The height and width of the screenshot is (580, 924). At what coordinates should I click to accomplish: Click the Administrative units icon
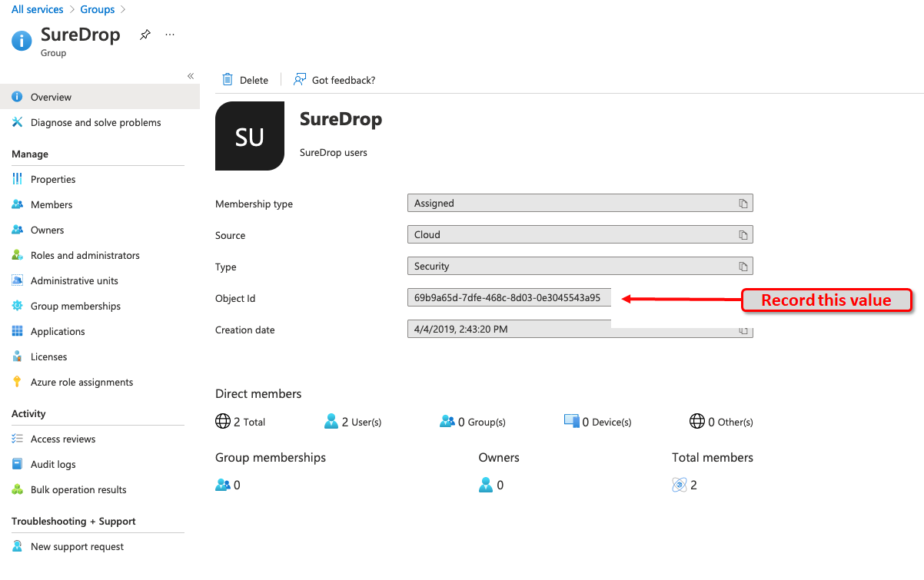coord(18,280)
